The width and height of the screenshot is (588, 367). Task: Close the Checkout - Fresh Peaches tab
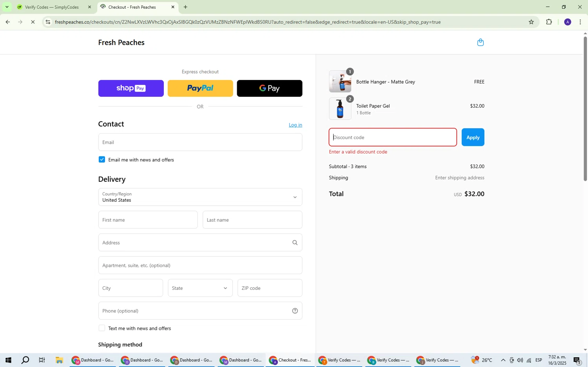173,7
